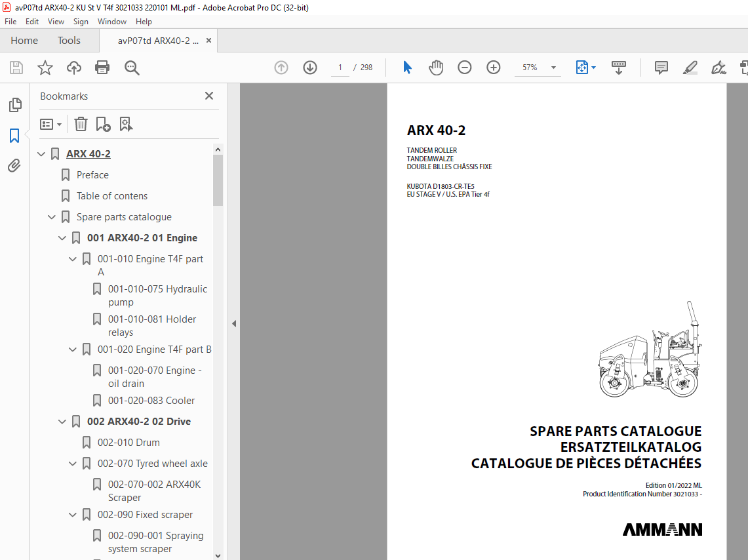Open 002-090-001 Spraying system scraper bookmark
The width and height of the screenshot is (748, 560).
click(x=155, y=542)
